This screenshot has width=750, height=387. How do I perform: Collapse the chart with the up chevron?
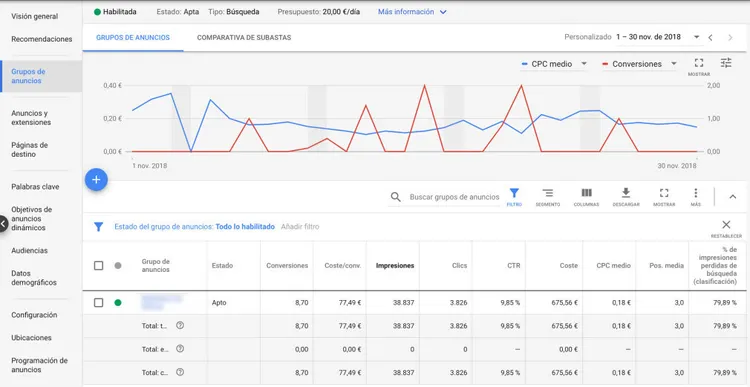[x=733, y=197]
